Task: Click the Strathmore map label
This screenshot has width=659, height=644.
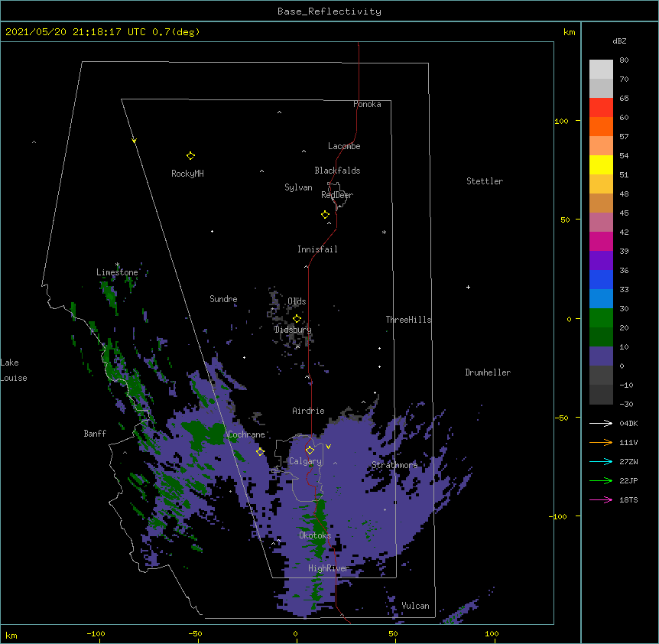Action: 394,465
